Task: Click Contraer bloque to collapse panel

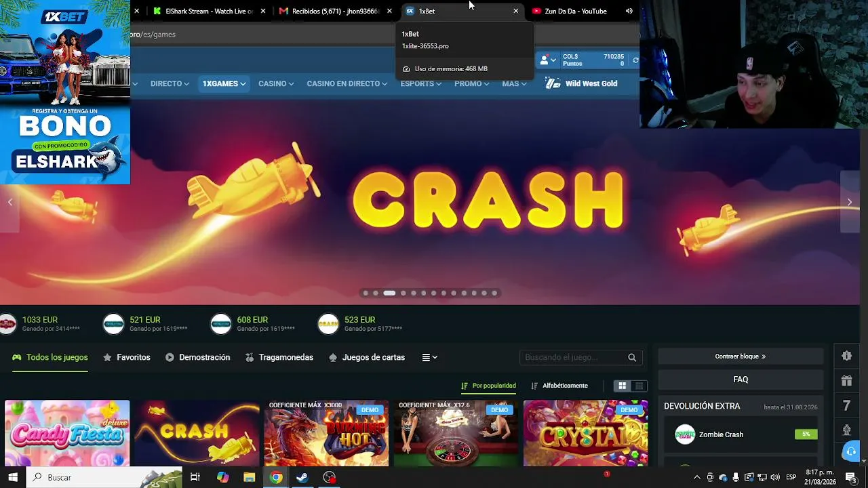Action: (741, 357)
